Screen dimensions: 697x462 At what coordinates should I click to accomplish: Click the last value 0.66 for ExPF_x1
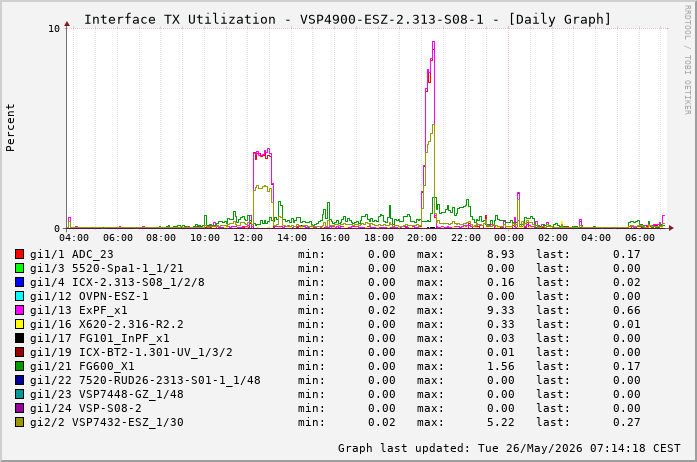(627, 310)
